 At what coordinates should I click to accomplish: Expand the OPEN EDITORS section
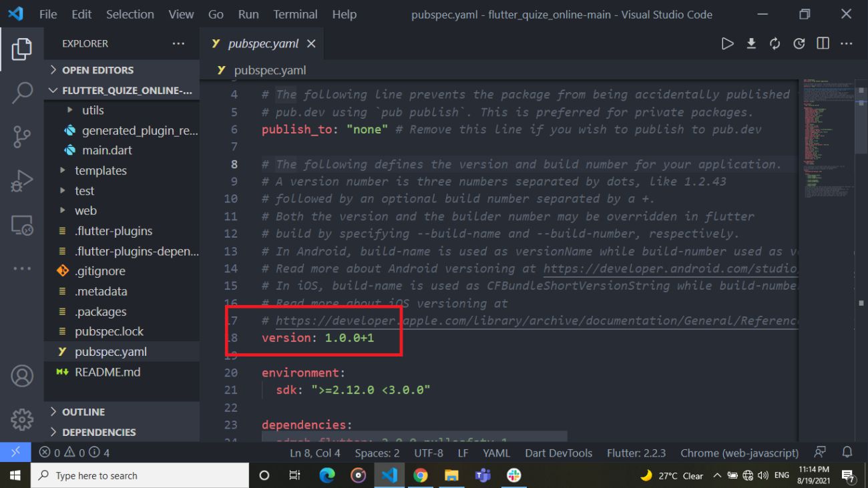[x=97, y=70]
